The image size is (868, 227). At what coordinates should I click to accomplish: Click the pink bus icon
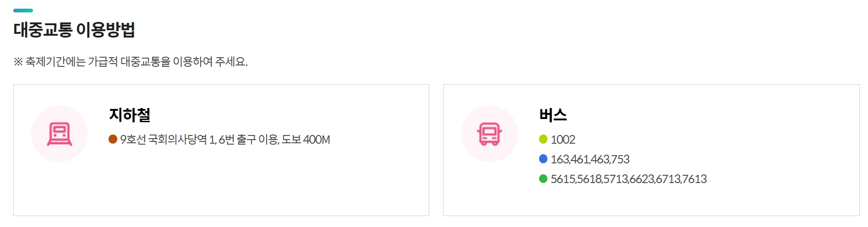[490, 134]
